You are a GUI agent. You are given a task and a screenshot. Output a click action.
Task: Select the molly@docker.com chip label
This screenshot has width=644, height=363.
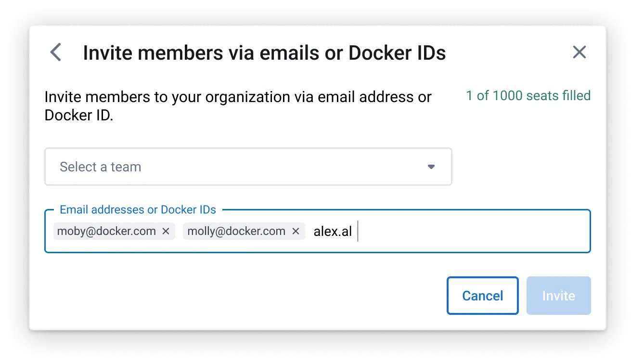pyautogui.click(x=236, y=232)
